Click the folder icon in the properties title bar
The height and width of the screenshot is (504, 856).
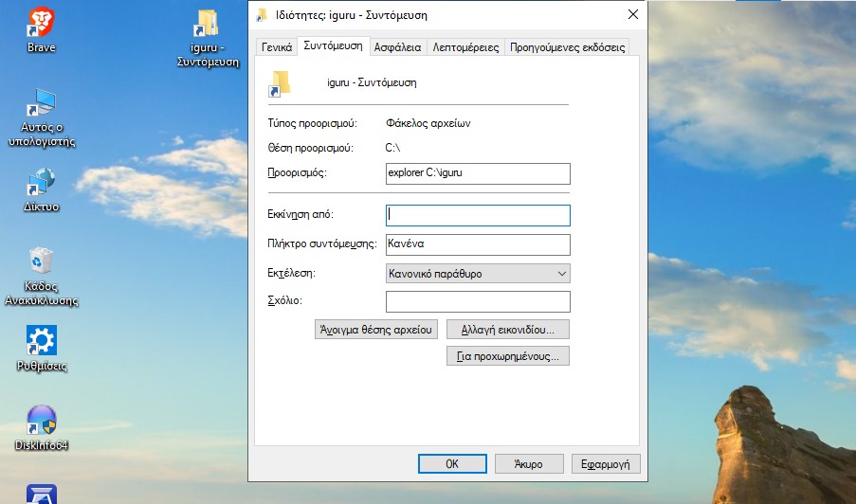(262, 15)
